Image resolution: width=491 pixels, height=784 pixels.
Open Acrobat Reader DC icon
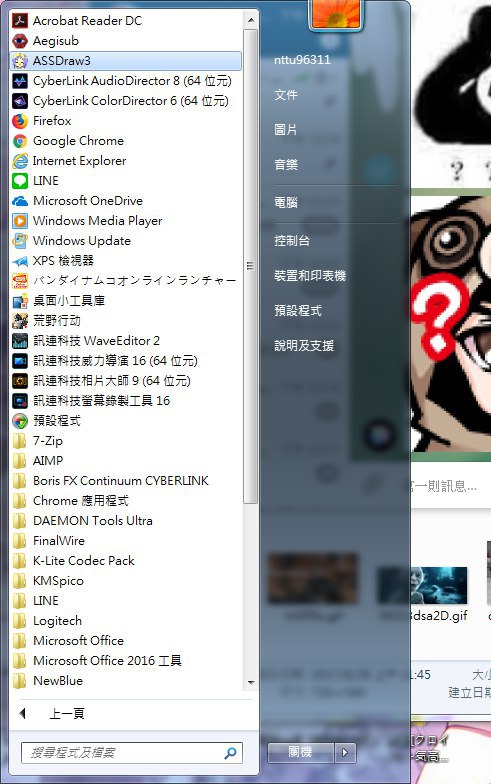[x=20, y=20]
